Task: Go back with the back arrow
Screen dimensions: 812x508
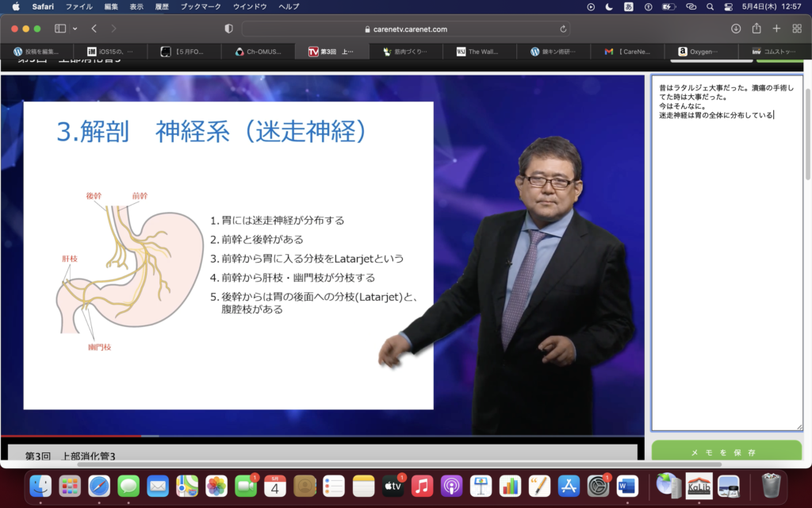Action: click(x=94, y=29)
